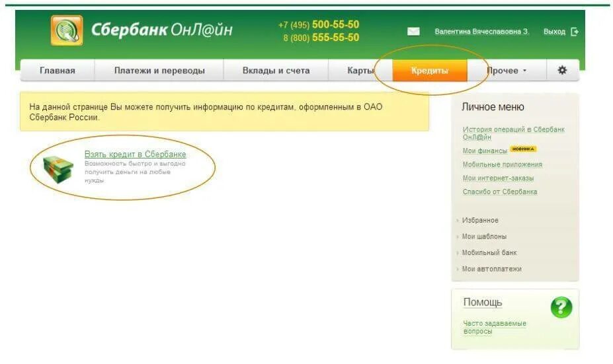This screenshot has width=613, height=364.
Task: Open the Платежи и переводы tab
Action: coord(159,71)
